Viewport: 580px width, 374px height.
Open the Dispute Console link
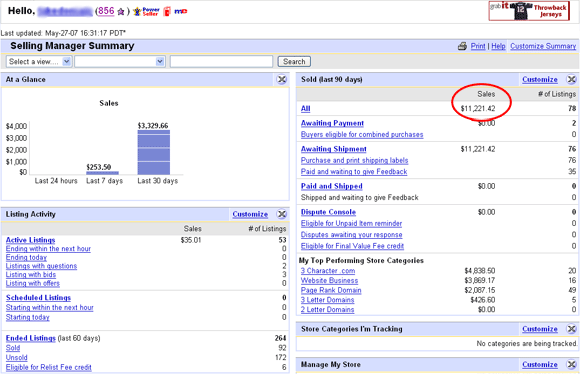[328, 212]
